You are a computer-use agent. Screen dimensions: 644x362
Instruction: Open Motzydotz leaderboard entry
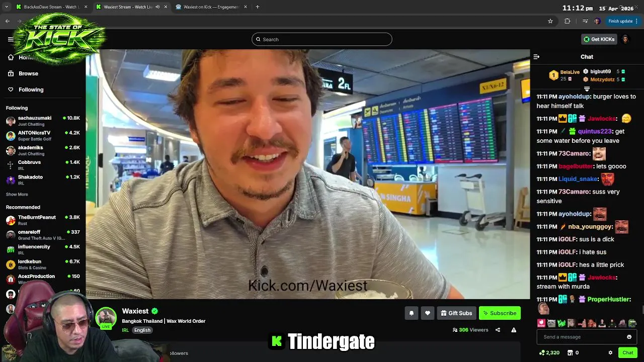point(604,79)
